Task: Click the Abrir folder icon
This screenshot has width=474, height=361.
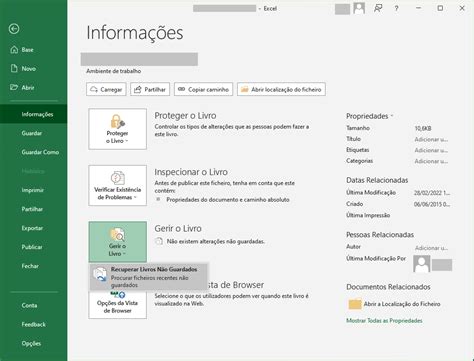Action: (14, 87)
